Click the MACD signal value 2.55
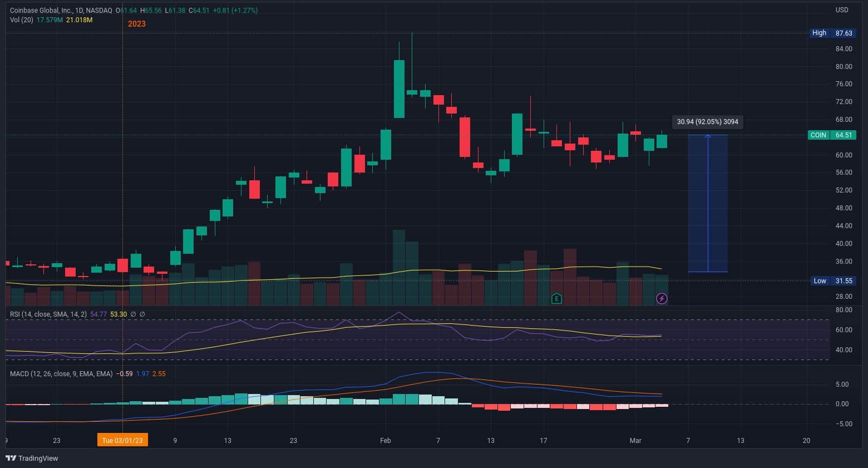This screenshot has width=868, height=468. (x=159, y=374)
